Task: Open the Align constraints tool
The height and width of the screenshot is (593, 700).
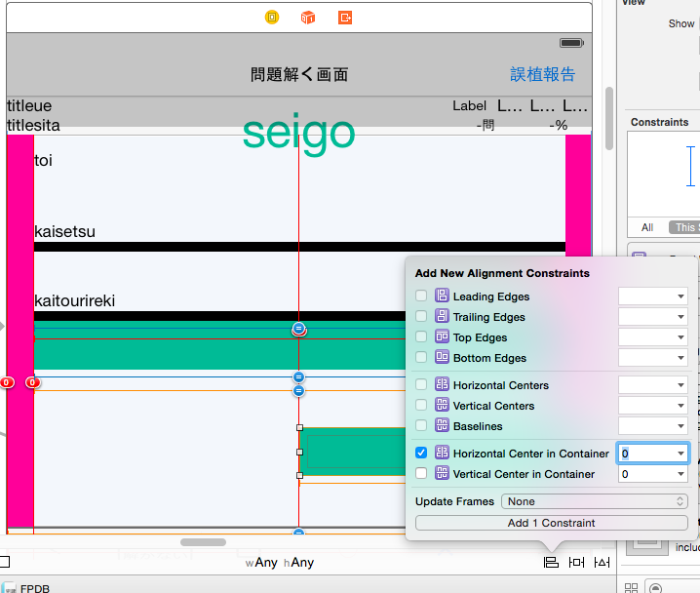Action: [x=551, y=562]
